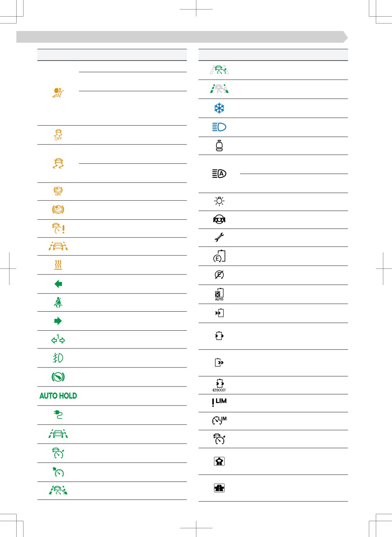This screenshot has width=392, height=537.
Task: Select the green fog light icon
Action: pyautogui.click(x=58, y=358)
